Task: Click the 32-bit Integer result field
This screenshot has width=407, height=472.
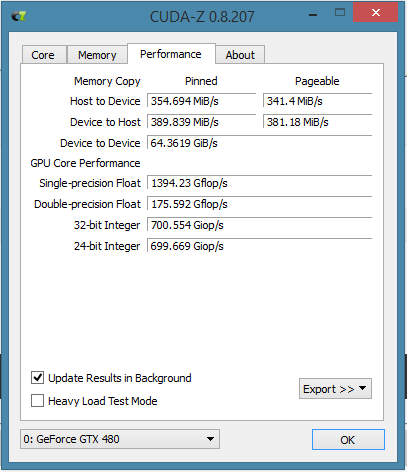Action: [x=259, y=225]
